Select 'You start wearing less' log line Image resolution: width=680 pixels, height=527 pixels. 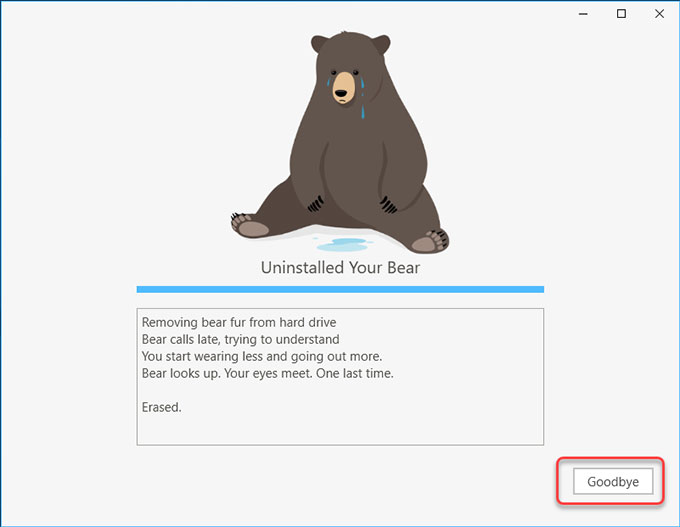pos(262,356)
